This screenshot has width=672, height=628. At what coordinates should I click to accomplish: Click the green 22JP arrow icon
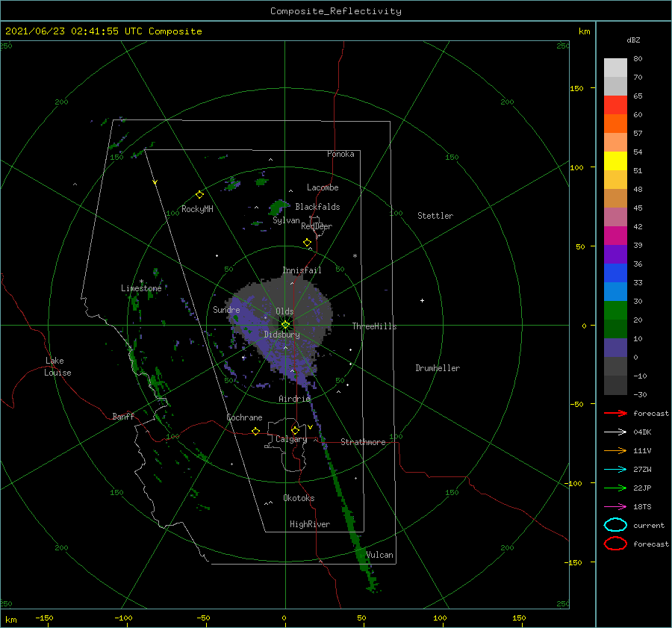click(x=615, y=488)
